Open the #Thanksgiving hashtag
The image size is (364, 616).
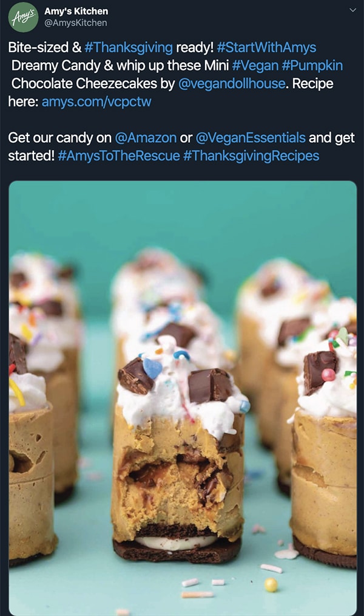(128, 47)
